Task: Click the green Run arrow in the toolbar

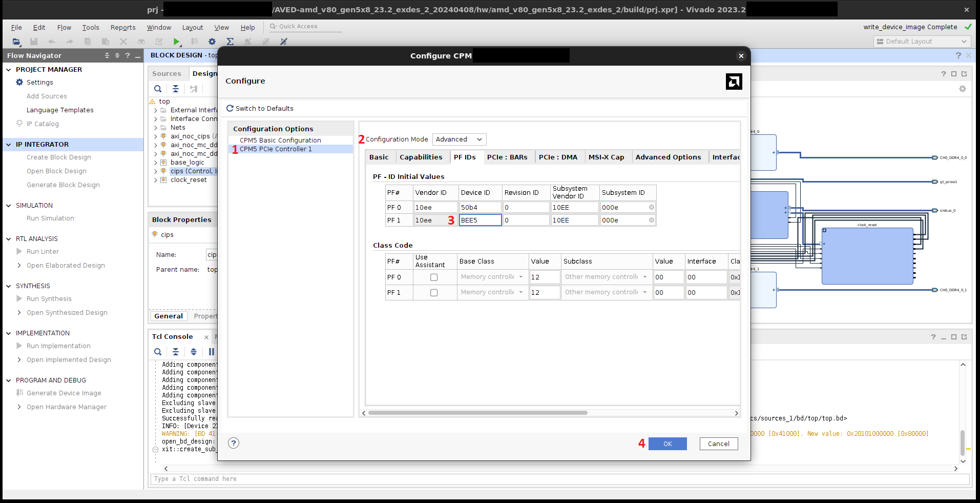Action: (x=177, y=42)
